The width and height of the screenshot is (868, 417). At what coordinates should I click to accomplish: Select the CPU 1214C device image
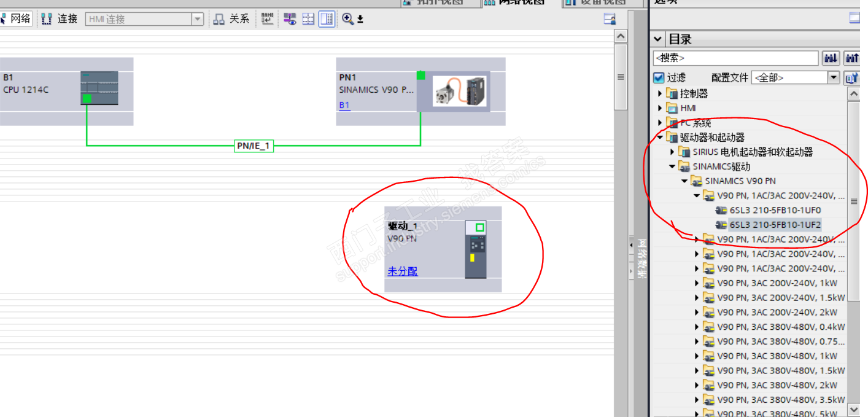99,88
